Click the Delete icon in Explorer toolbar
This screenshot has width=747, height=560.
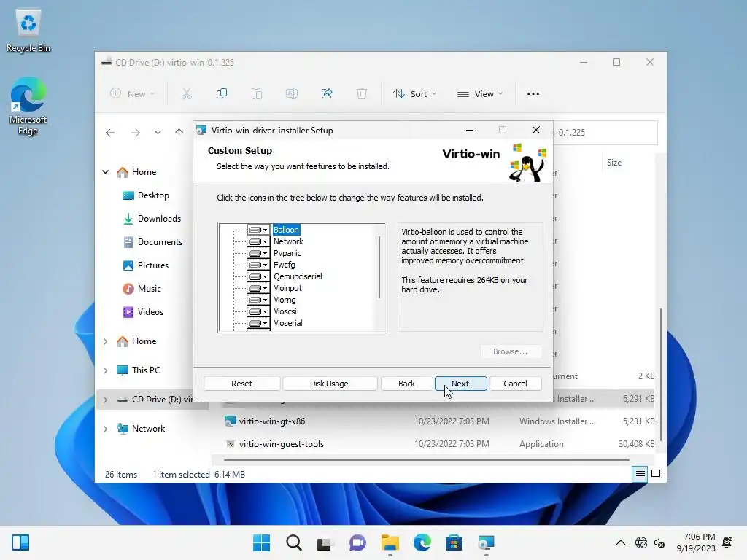362,94
